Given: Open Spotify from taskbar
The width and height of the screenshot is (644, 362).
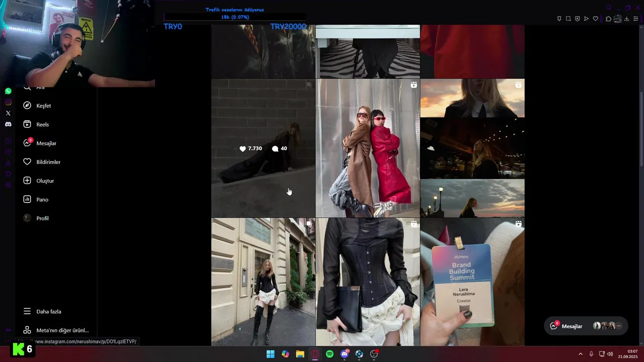Looking at the screenshot, I should [330, 354].
